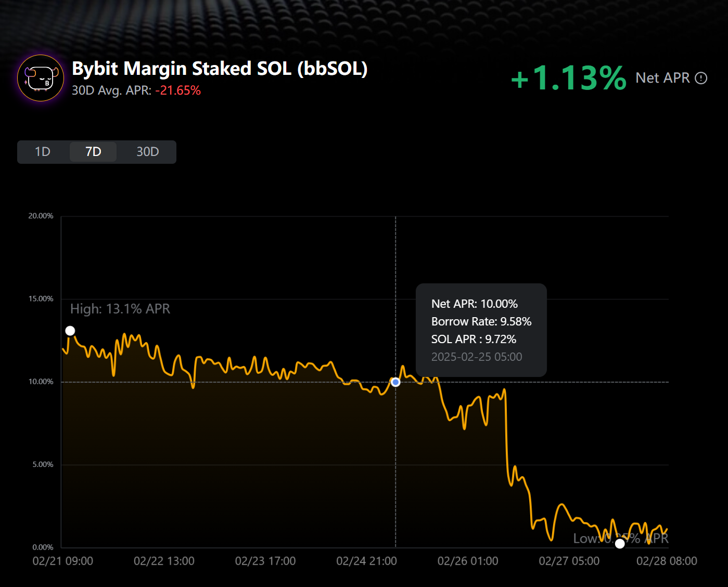Image resolution: width=728 pixels, height=587 pixels.
Task: Click the blue highlighted data point
Action: tap(395, 382)
